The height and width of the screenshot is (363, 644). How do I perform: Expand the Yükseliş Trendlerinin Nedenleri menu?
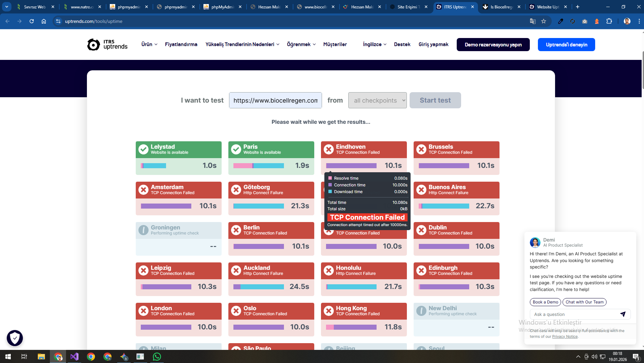pyautogui.click(x=243, y=44)
